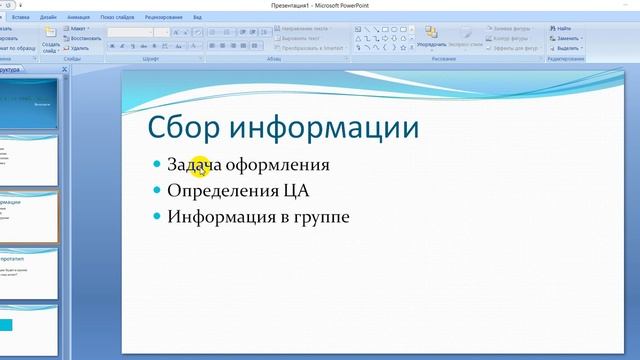The width and height of the screenshot is (640, 360).
Task: Select the Curve line shape
Action: pos(376,48)
